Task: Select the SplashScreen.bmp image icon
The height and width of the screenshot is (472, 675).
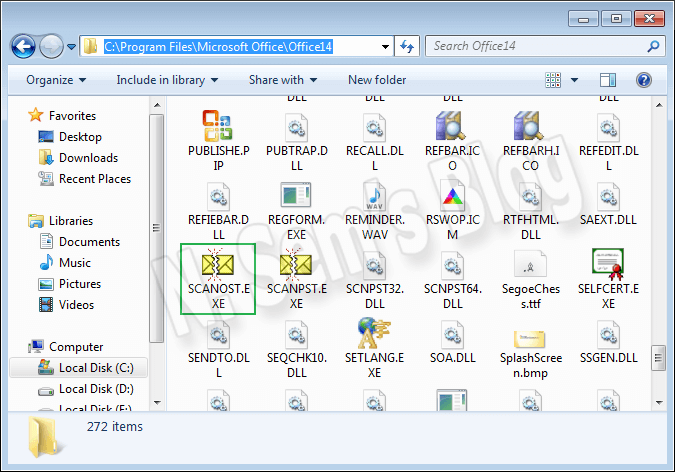Action: [529, 339]
